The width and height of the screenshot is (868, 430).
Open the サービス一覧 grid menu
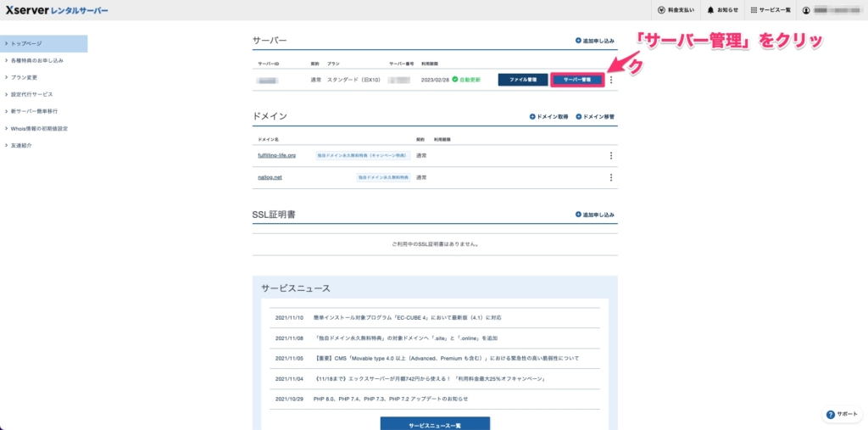[x=754, y=10]
